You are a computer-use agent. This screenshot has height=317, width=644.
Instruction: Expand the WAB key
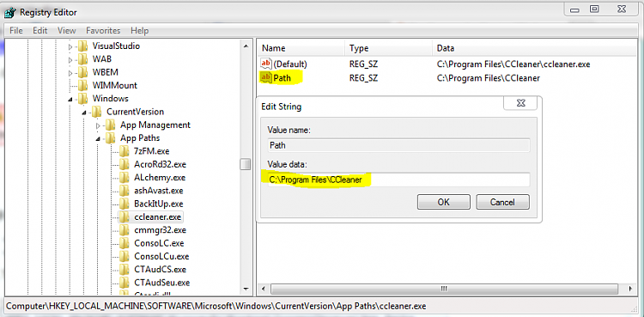pyautogui.click(x=70, y=59)
